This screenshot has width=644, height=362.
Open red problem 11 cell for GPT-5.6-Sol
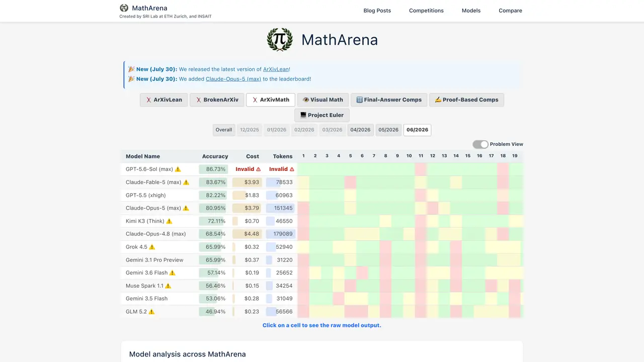coord(421,169)
